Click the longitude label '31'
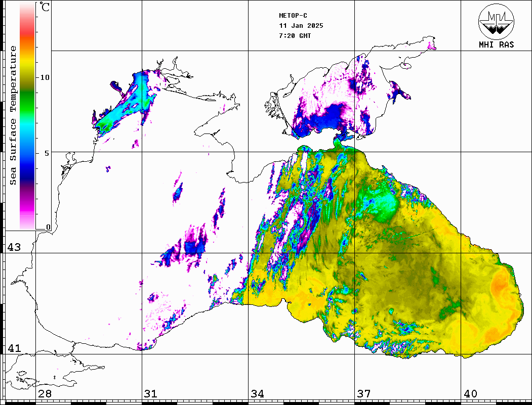The image size is (532, 405). coord(151,394)
